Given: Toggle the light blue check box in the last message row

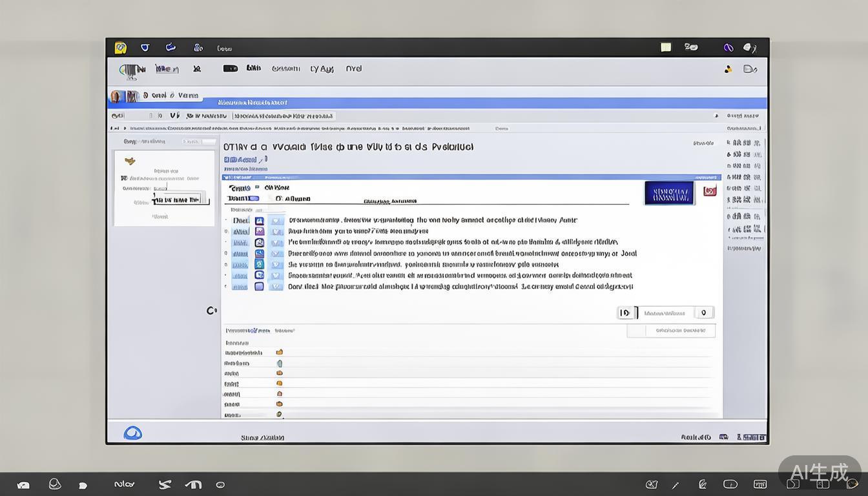Looking at the screenshot, I should click(x=276, y=286).
